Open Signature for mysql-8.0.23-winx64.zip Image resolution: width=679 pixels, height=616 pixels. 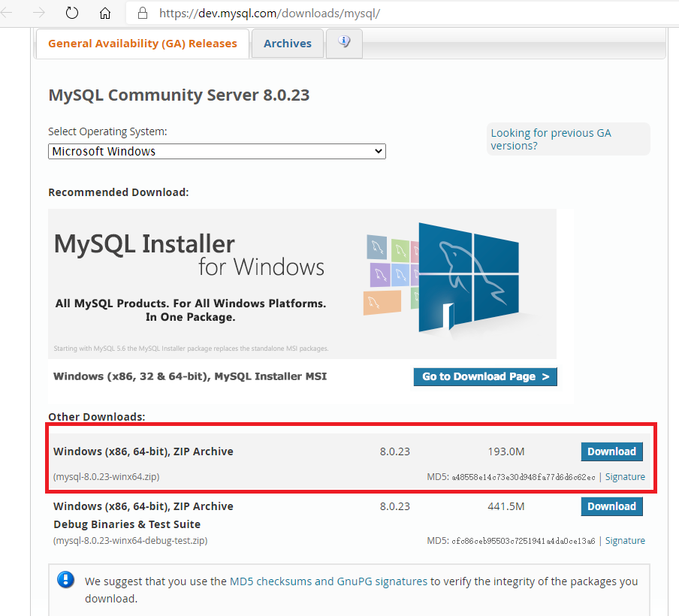point(625,476)
